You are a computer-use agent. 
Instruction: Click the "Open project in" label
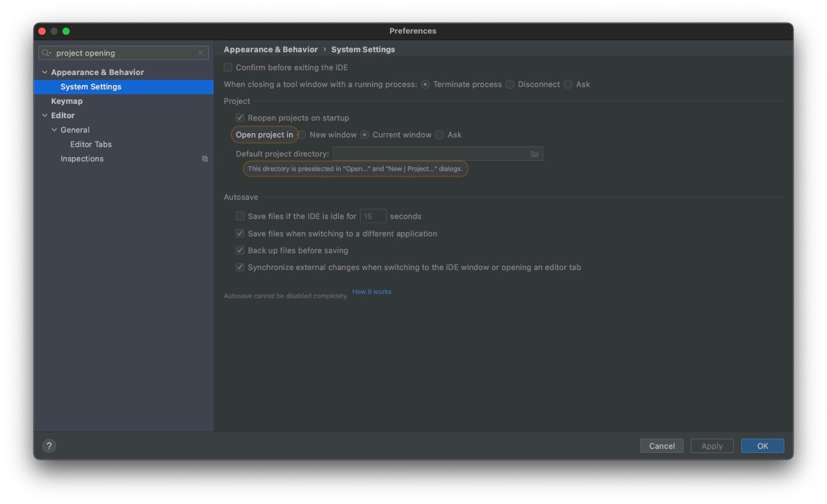(x=264, y=135)
